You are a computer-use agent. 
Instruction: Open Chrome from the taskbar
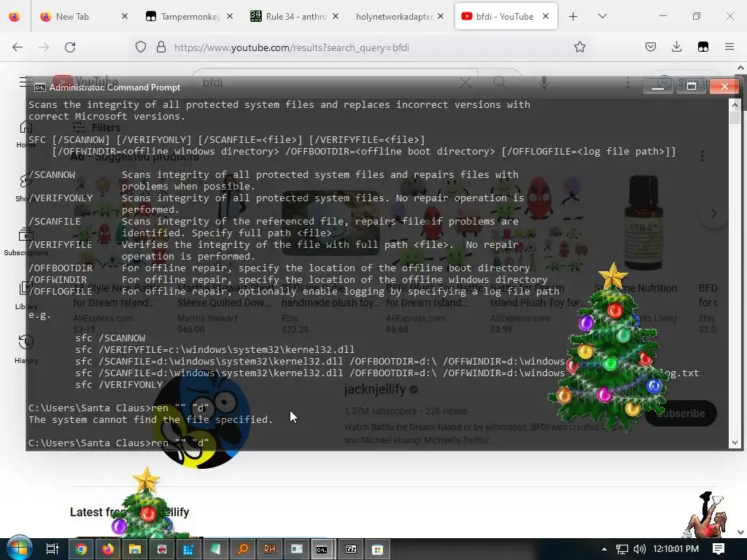coord(81,549)
